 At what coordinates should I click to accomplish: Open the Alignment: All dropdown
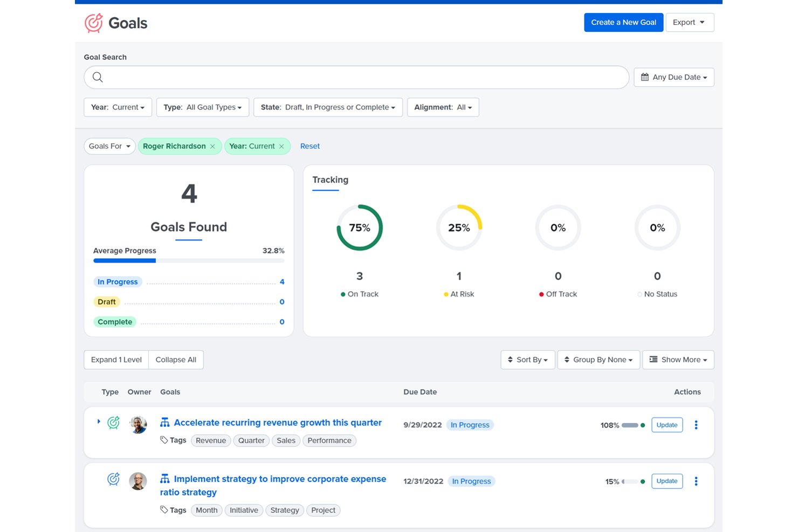(x=443, y=107)
